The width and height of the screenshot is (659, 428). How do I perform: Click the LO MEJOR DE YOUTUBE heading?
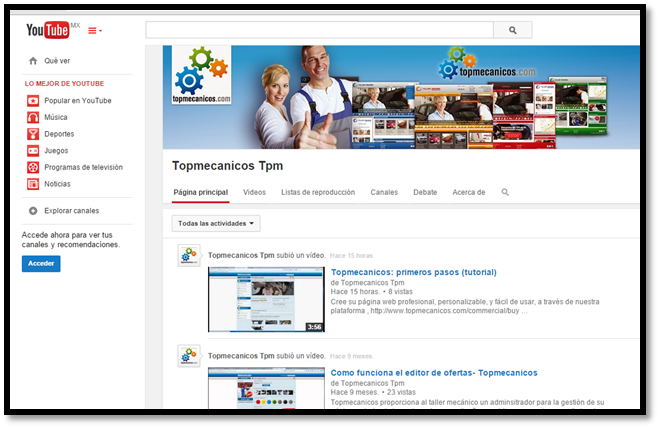64,84
